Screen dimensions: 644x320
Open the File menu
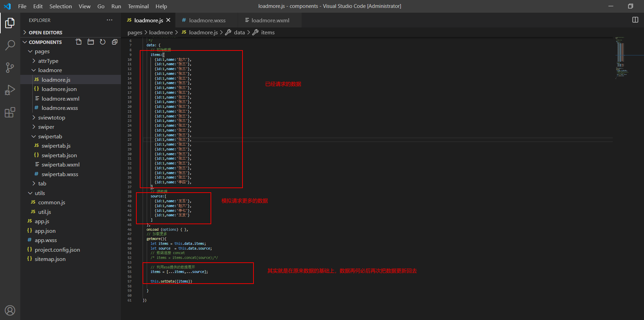(22, 6)
